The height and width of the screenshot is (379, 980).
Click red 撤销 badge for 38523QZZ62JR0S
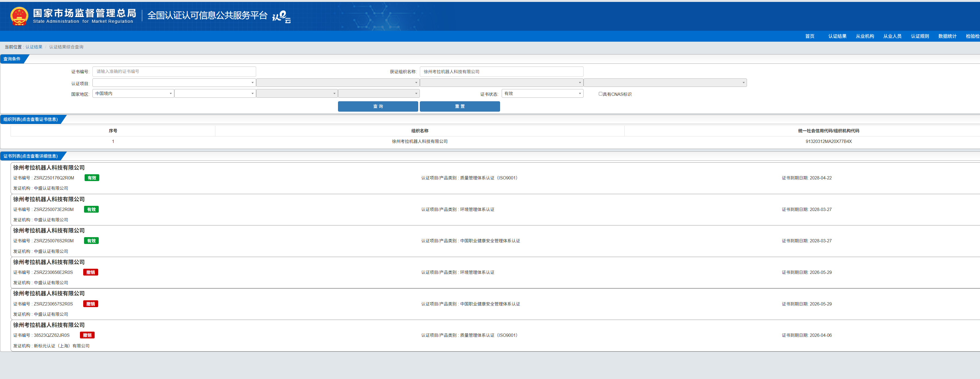[x=87, y=335]
